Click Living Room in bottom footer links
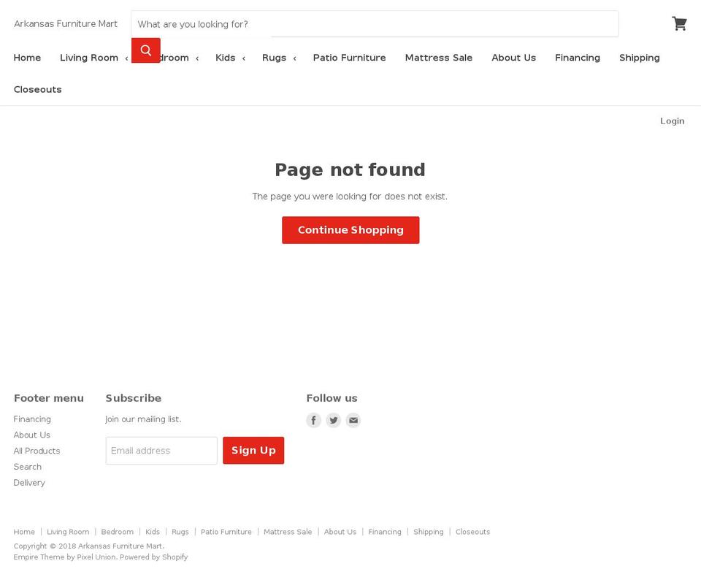The height and width of the screenshot is (588, 701). click(x=68, y=532)
